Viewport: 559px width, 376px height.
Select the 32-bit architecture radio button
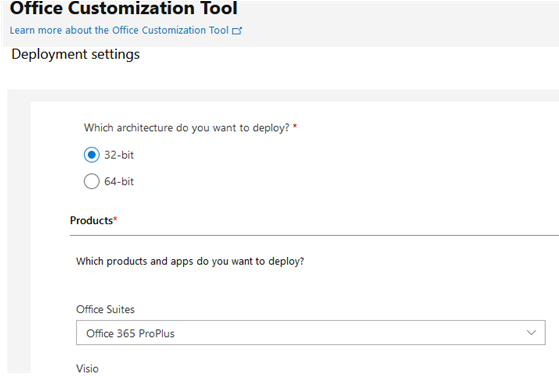[x=92, y=155]
